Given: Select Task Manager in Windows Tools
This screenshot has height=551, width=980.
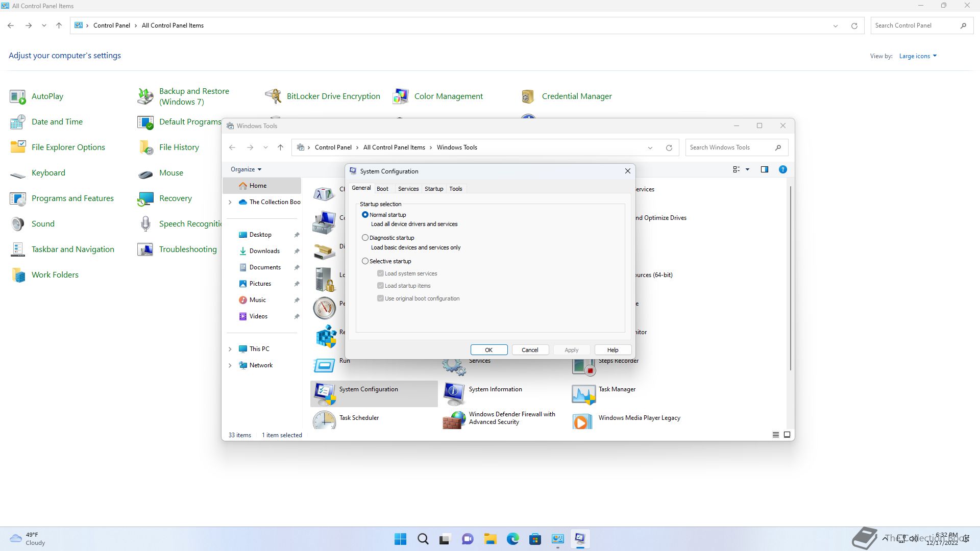Looking at the screenshot, I should [x=604, y=393].
